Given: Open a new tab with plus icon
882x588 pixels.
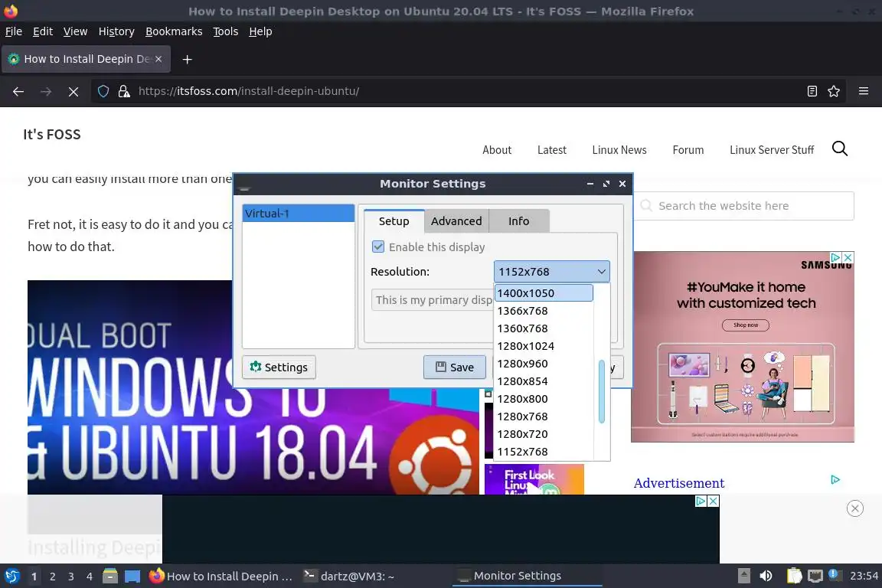Looking at the screenshot, I should (x=188, y=59).
